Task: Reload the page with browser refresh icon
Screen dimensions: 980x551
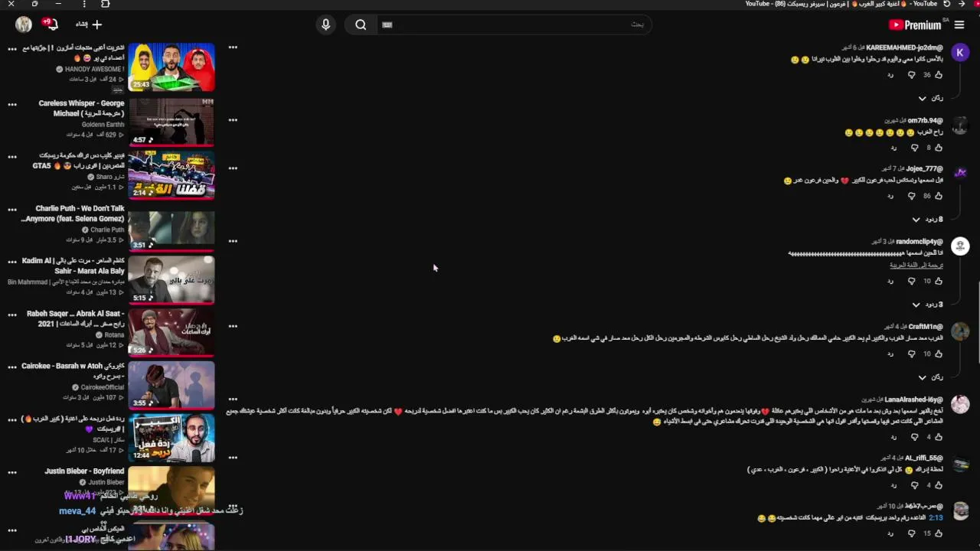Action: [x=947, y=4]
